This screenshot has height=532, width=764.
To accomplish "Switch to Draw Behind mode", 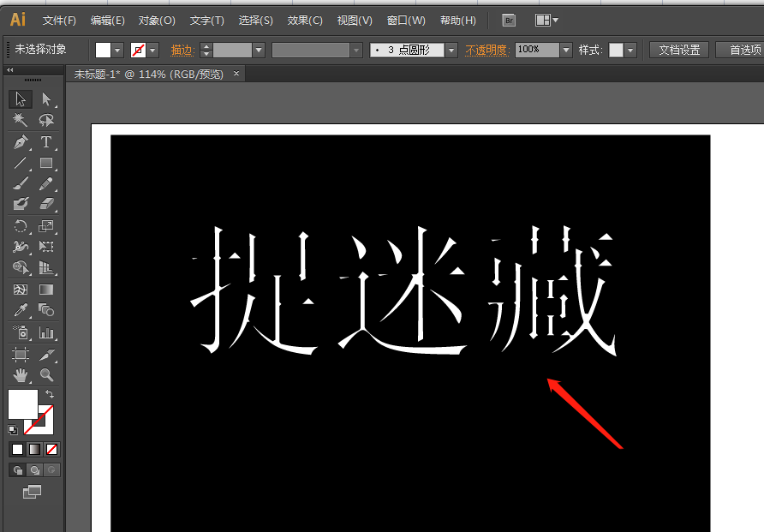I will pyautogui.click(x=33, y=469).
